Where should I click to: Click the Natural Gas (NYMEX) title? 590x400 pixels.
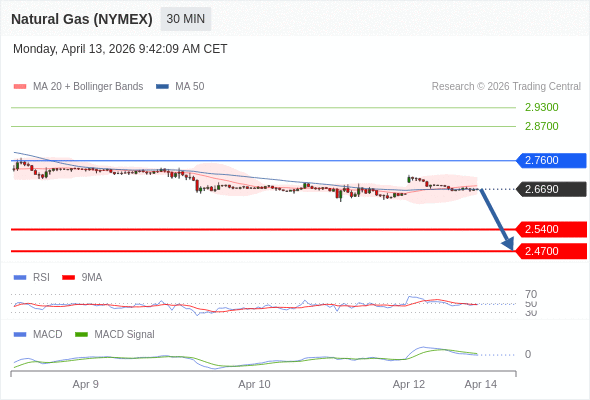pyautogui.click(x=82, y=19)
